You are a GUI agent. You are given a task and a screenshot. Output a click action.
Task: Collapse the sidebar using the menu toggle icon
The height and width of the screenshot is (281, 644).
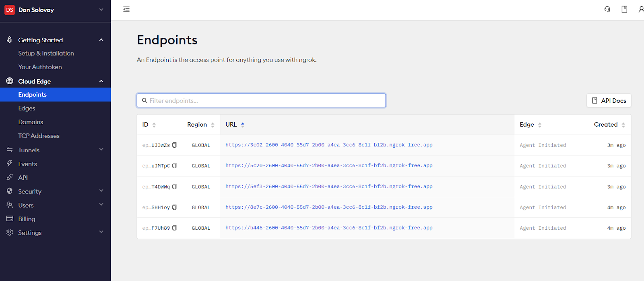point(126,9)
